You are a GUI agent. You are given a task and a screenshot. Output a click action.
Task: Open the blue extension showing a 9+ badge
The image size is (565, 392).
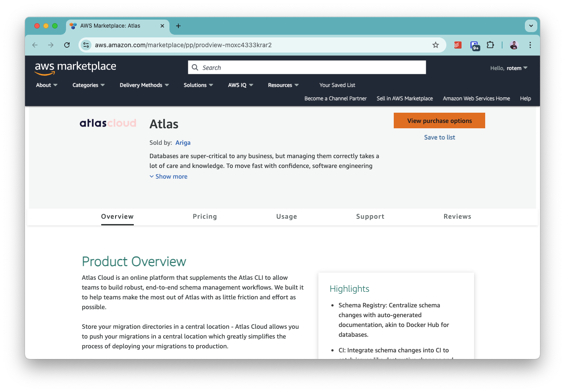coord(474,45)
